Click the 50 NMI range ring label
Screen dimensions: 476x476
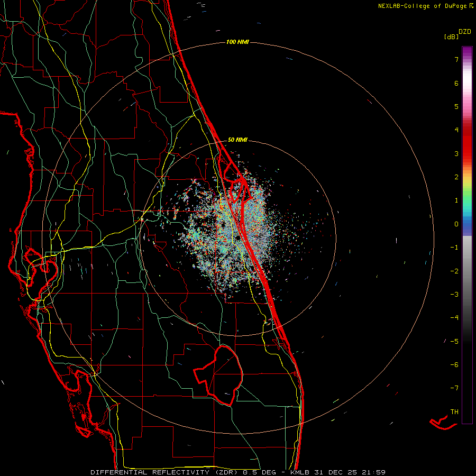click(x=237, y=140)
